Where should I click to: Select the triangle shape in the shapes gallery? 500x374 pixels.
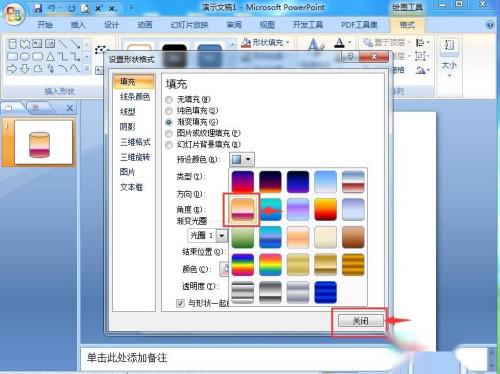[x=50, y=57]
